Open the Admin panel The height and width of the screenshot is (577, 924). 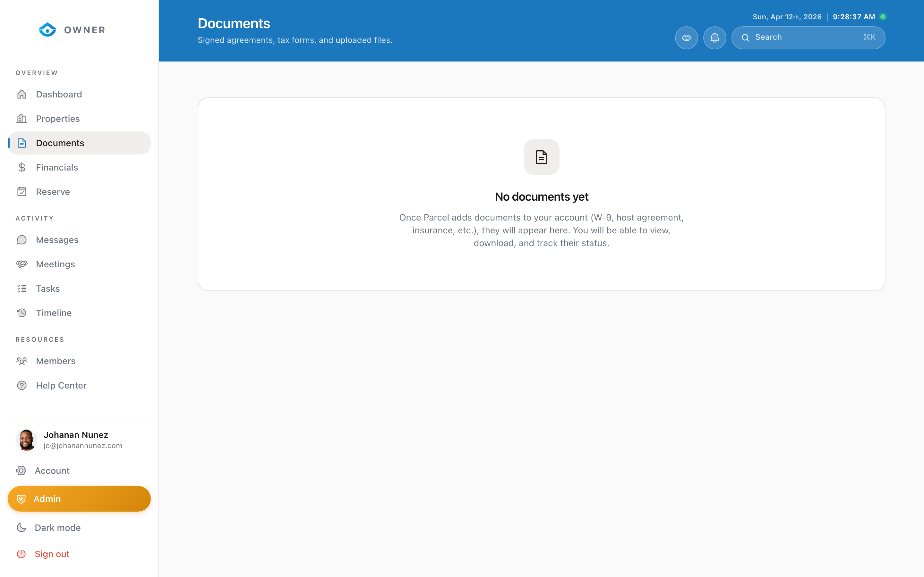click(x=79, y=499)
